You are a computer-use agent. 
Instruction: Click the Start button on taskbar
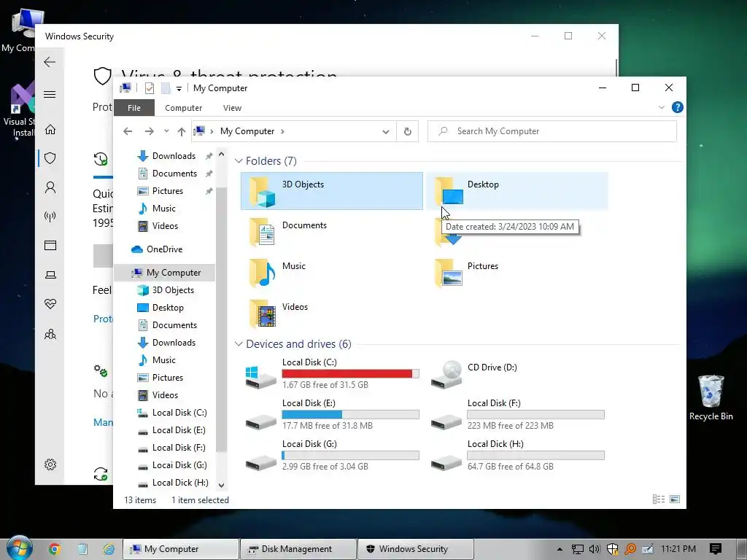(x=19, y=548)
